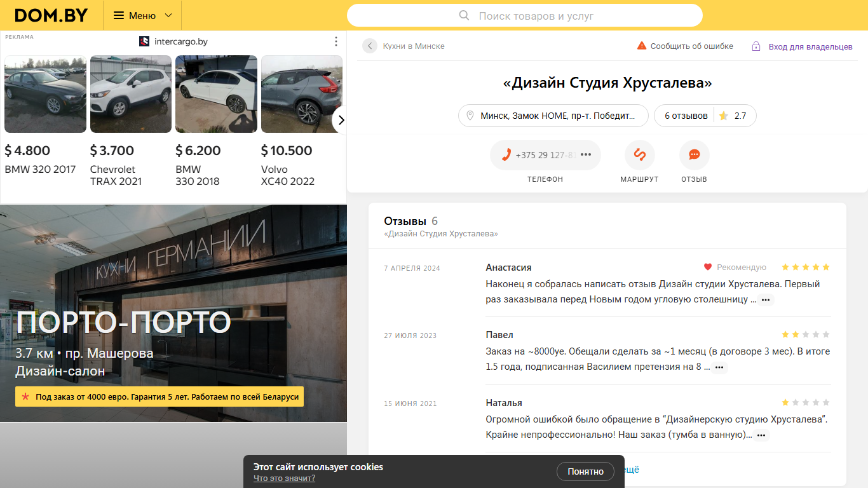Click Наталья's one-star rating
Viewport: 868px width, 488px height.
806,402
